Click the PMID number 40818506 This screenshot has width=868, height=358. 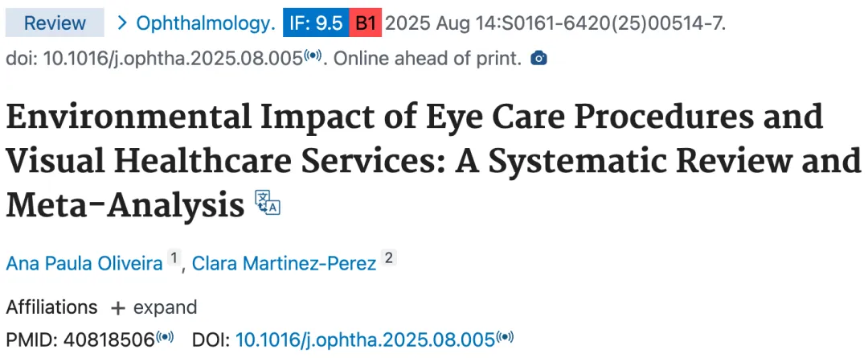108,339
